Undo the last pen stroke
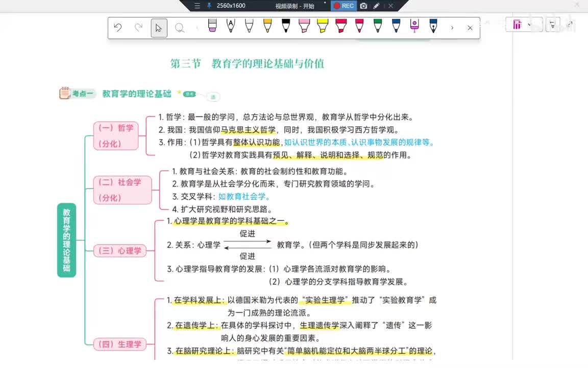588x368 pixels. [x=118, y=28]
